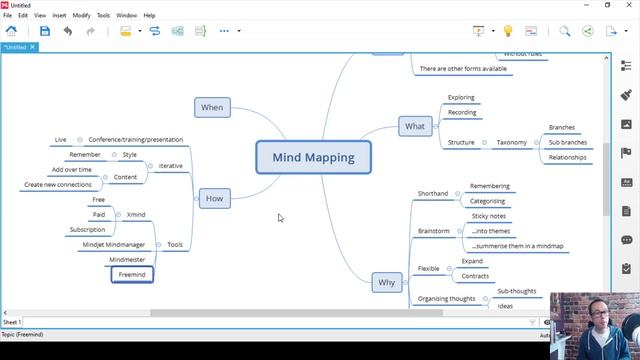Open the Themes panel
Screen dimensions: 640x360
click(x=626, y=182)
